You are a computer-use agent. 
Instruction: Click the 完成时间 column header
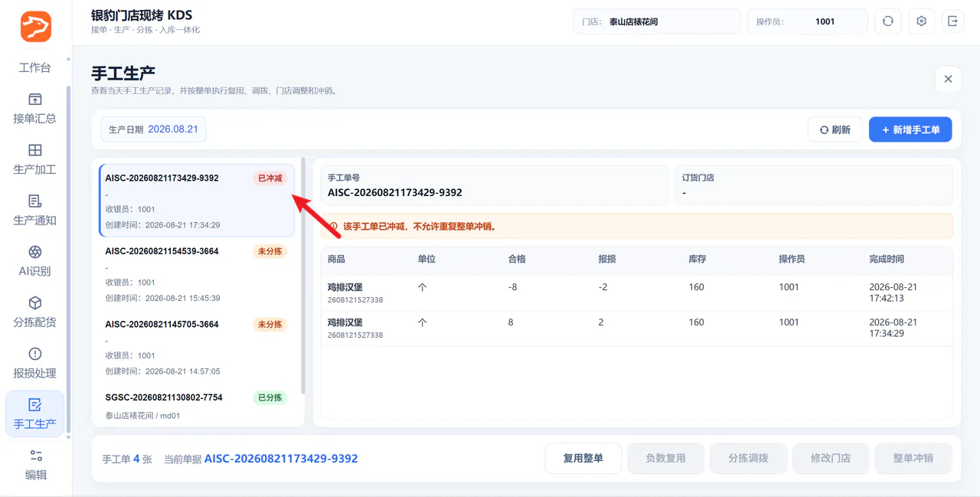887,259
